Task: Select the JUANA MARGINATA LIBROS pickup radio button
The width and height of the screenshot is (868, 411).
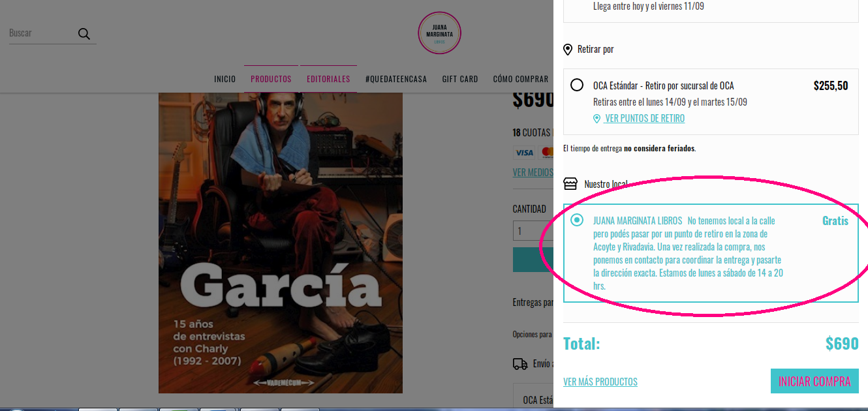Action: click(577, 220)
